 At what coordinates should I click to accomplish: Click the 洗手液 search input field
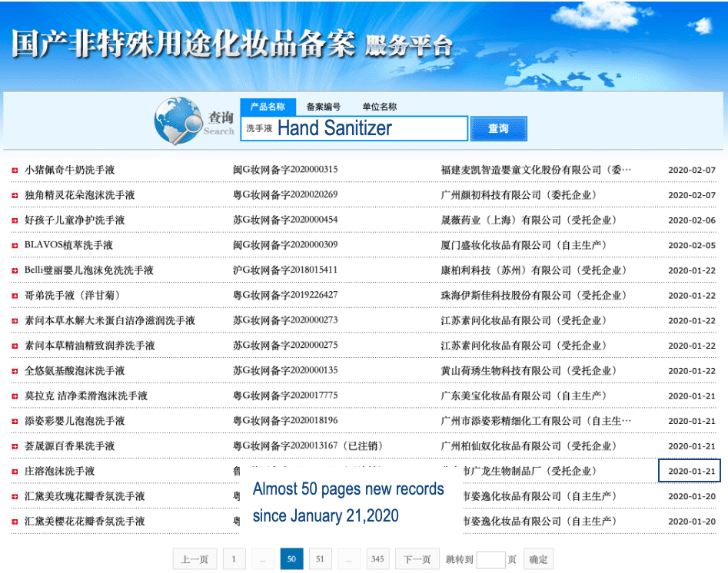354,128
